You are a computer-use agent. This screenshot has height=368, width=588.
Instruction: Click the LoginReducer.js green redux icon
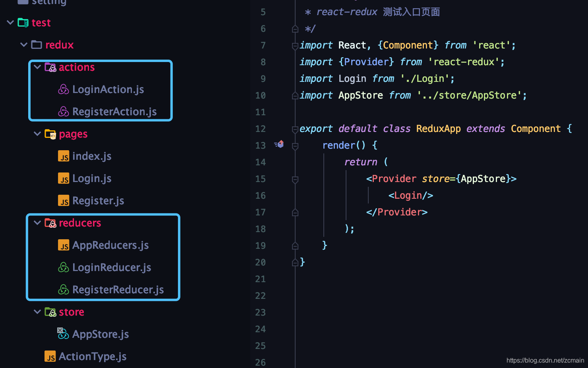64,267
